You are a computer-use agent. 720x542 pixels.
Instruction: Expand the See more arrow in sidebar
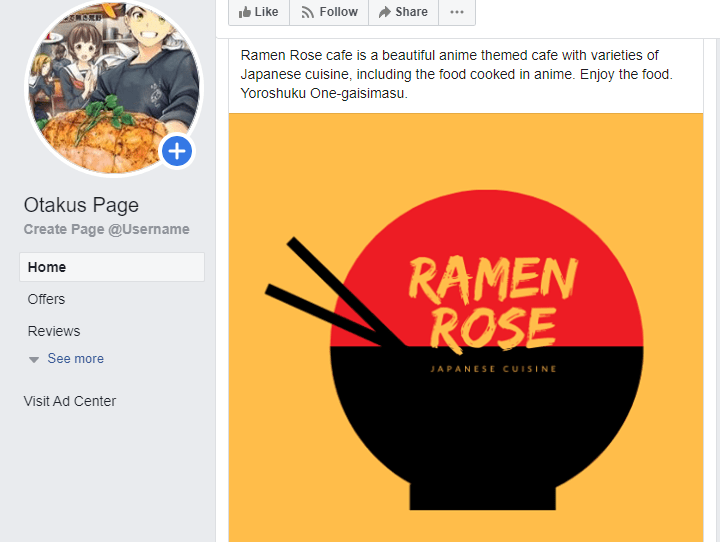point(34,359)
